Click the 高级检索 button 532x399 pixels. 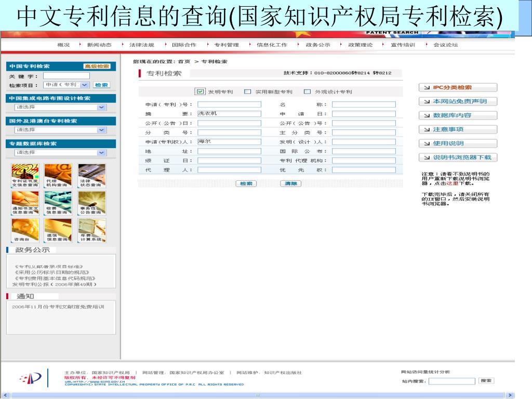[x=97, y=66]
